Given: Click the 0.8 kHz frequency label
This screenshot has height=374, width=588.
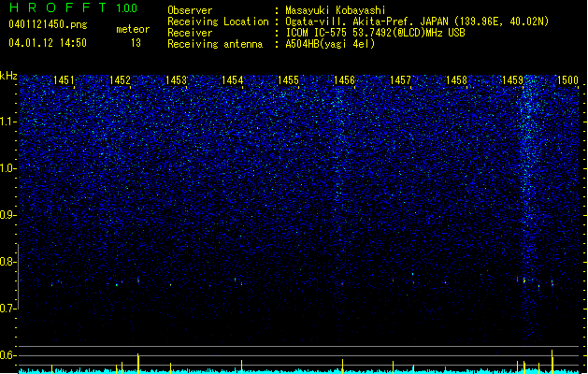Looking at the screenshot, I should tap(7, 262).
